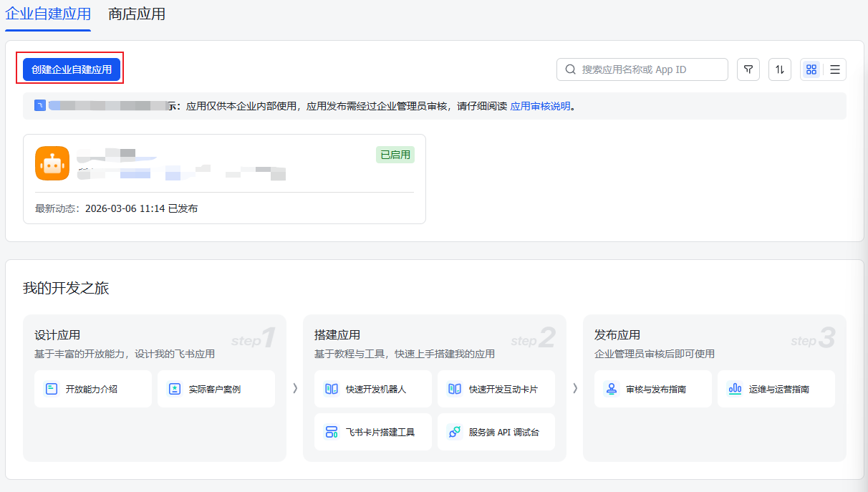Launch 飞书卡片搭建工具

(373, 432)
